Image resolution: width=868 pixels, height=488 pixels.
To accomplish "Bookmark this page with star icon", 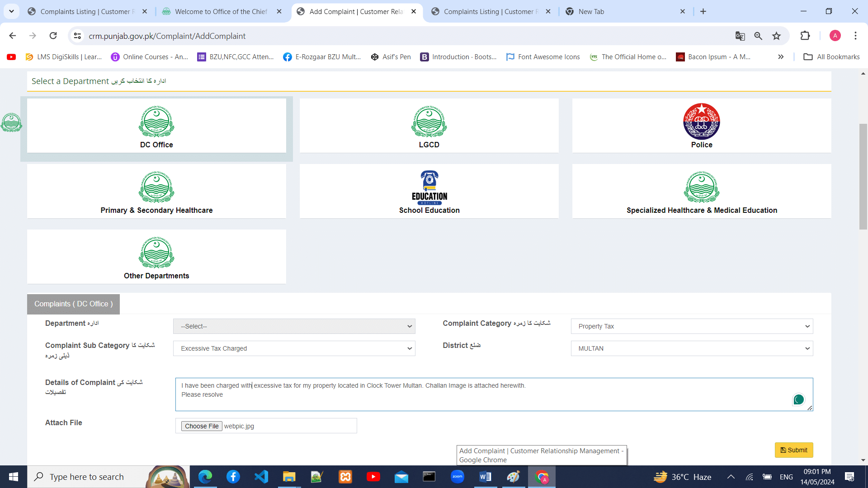I will click(x=776, y=36).
